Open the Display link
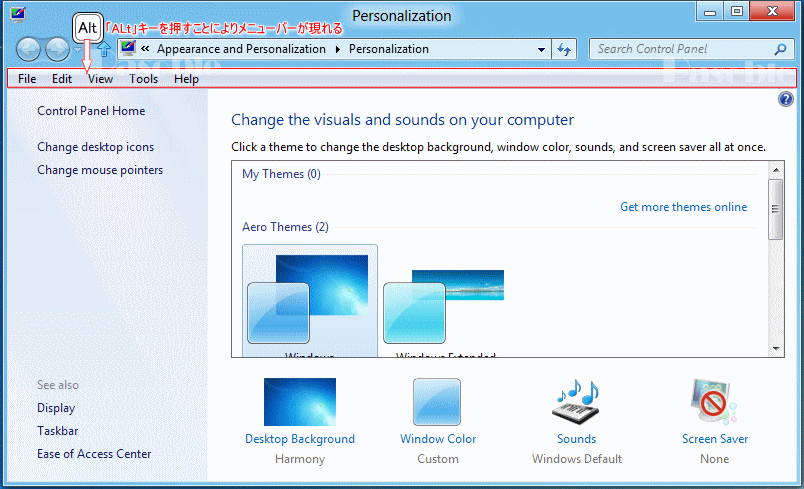Viewport: 804px width, 489px height. coord(56,408)
